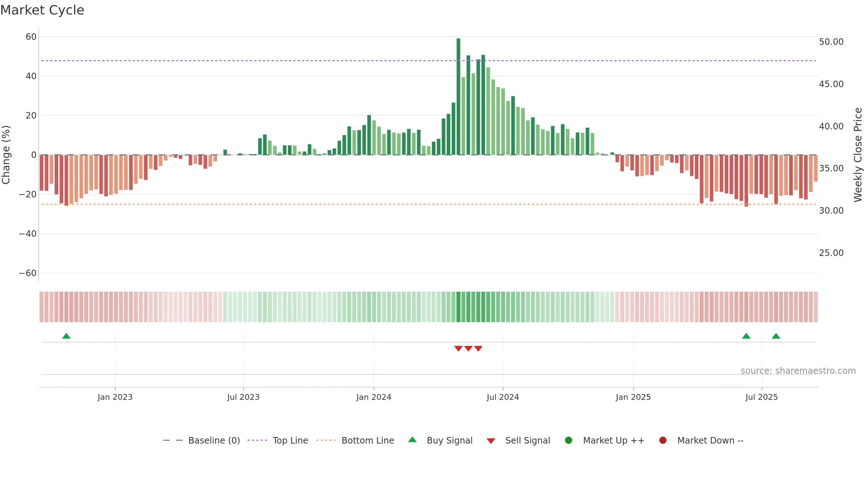
Task: Click the buy signal triangle just after Jul 2025
Action: tap(776, 336)
